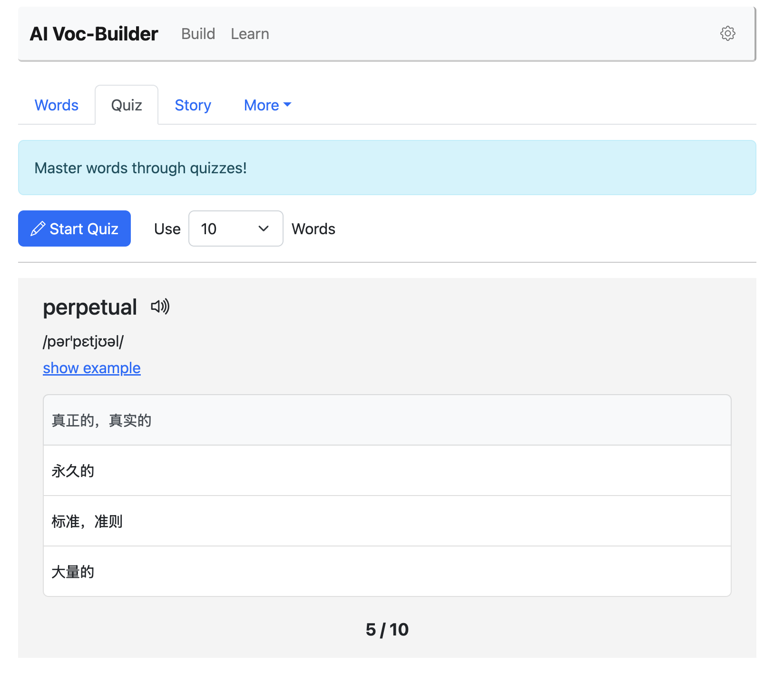Expand the More dropdown tab
Image resolution: width=784 pixels, height=675 pixels.
coord(267,105)
